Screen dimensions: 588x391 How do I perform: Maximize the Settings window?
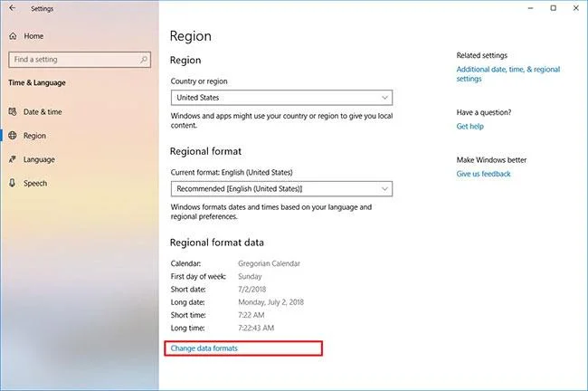(553, 8)
